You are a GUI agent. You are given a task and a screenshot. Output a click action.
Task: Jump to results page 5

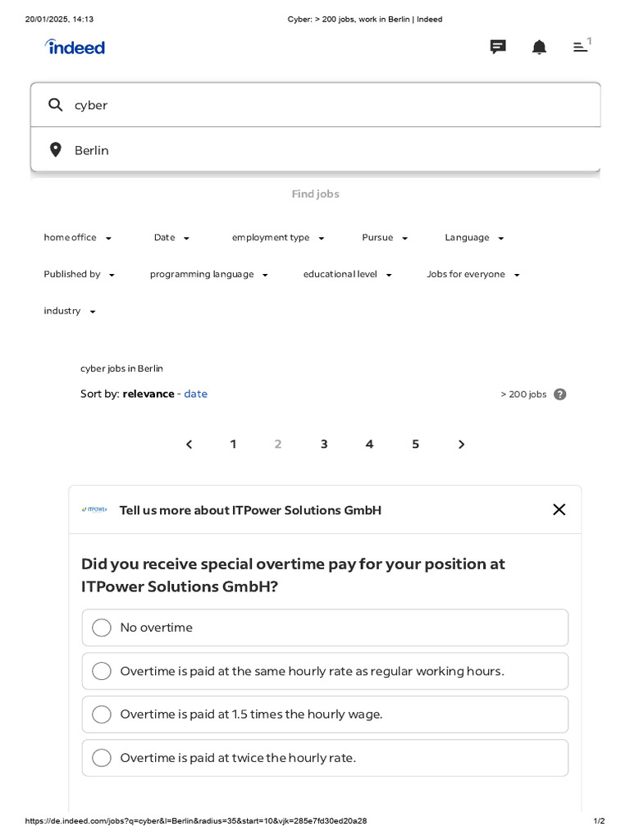pos(416,445)
